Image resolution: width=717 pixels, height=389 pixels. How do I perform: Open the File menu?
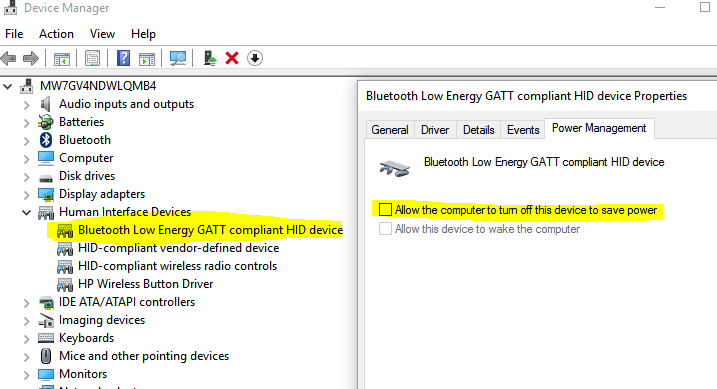pyautogui.click(x=14, y=34)
